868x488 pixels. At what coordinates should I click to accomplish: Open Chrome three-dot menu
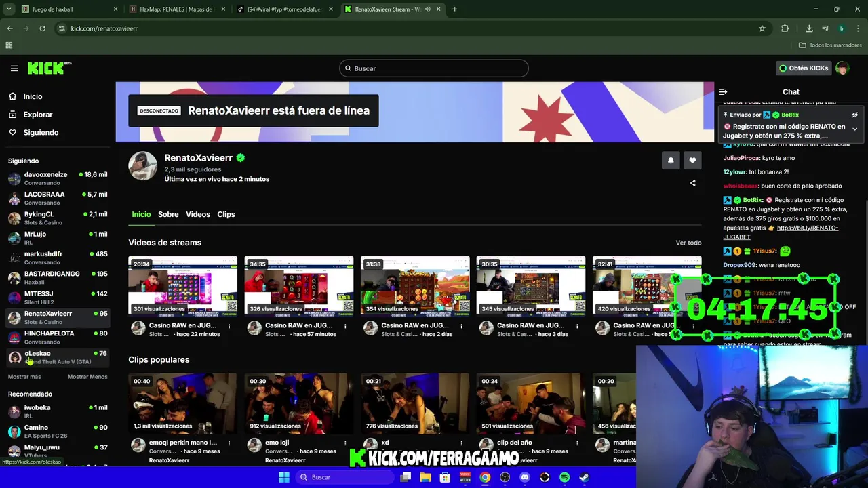click(859, 28)
